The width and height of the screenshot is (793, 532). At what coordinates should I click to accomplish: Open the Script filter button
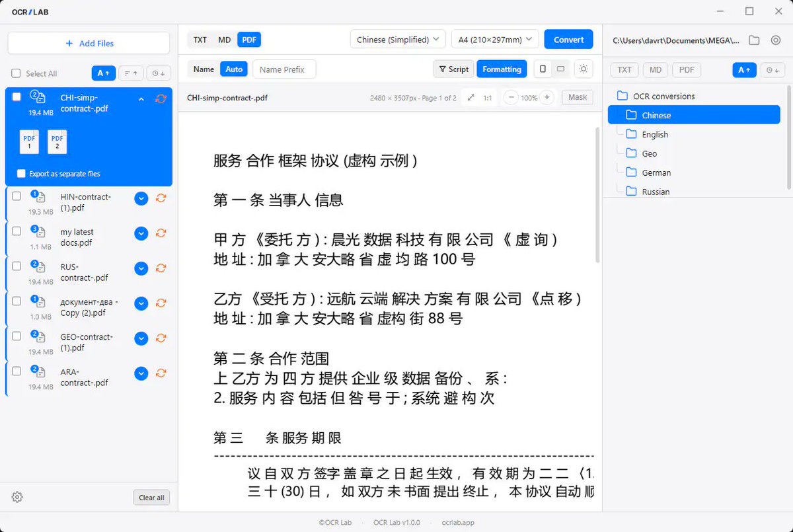453,69
